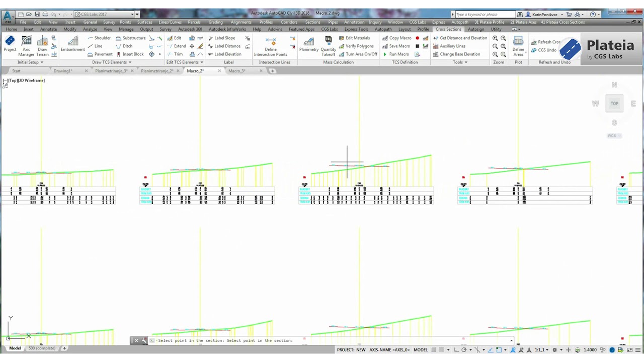644x362 pixels.
Task: Click the red record macro icon
Action: coord(417,38)
